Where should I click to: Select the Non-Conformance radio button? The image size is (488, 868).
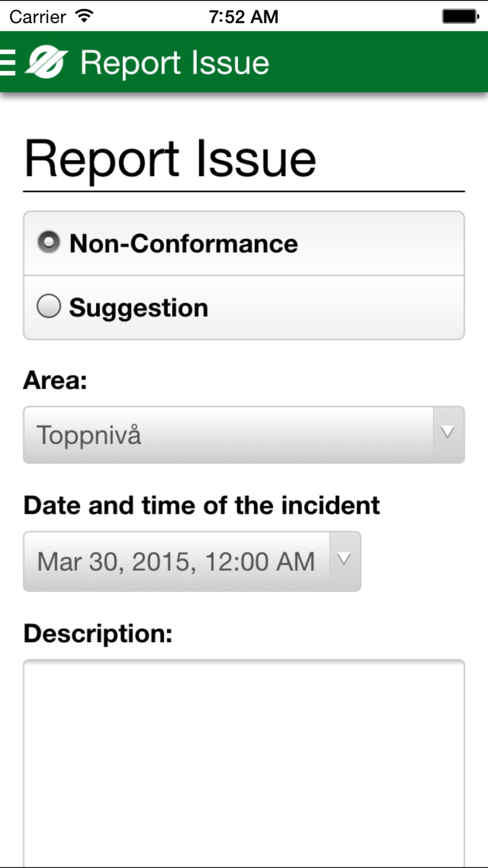49,242
